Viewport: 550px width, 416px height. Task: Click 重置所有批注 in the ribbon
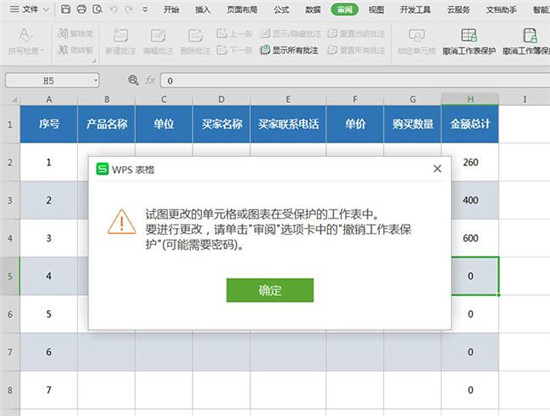coord(356,50)
